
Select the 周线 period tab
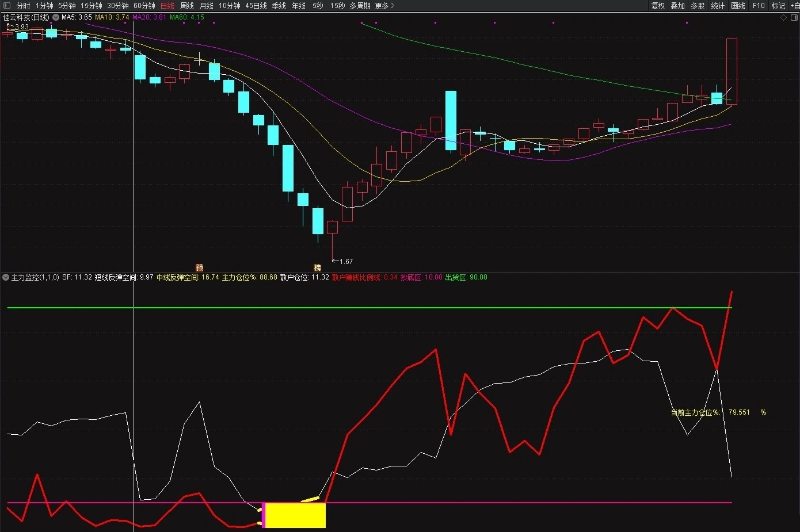tap(187, 6)
